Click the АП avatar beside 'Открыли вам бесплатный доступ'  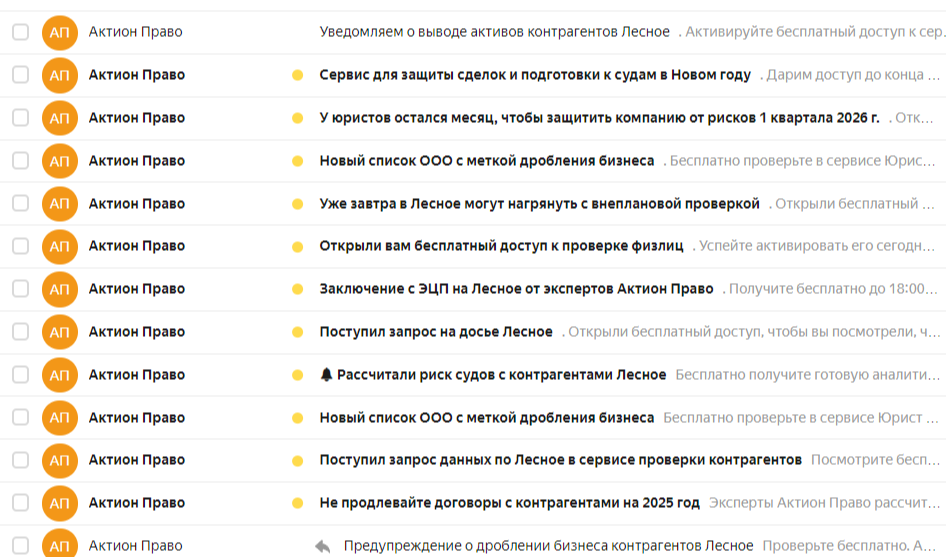tap(60, 246)
